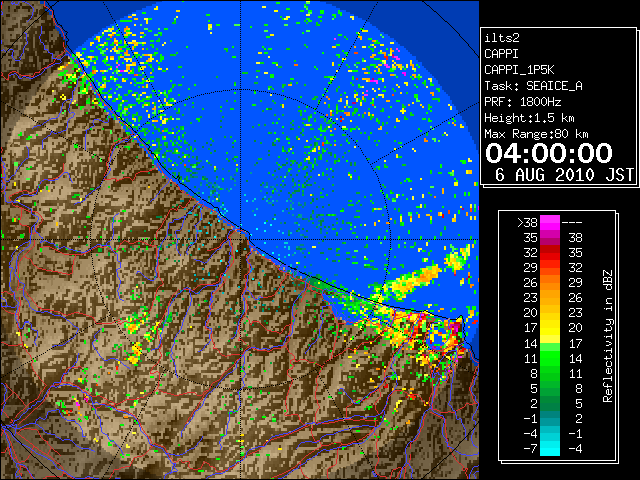
Task: Pick the red 32–35 dBZ legend swatch
Action: 550,253
